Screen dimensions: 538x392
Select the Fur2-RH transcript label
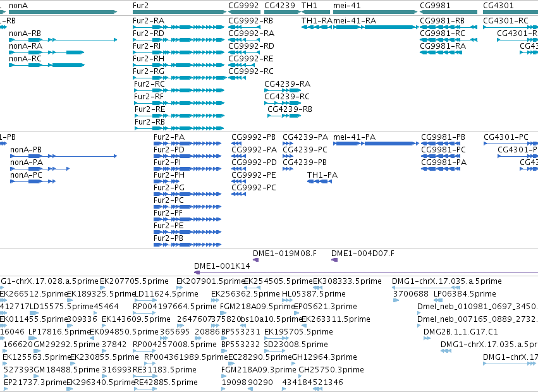coord(149,59)
